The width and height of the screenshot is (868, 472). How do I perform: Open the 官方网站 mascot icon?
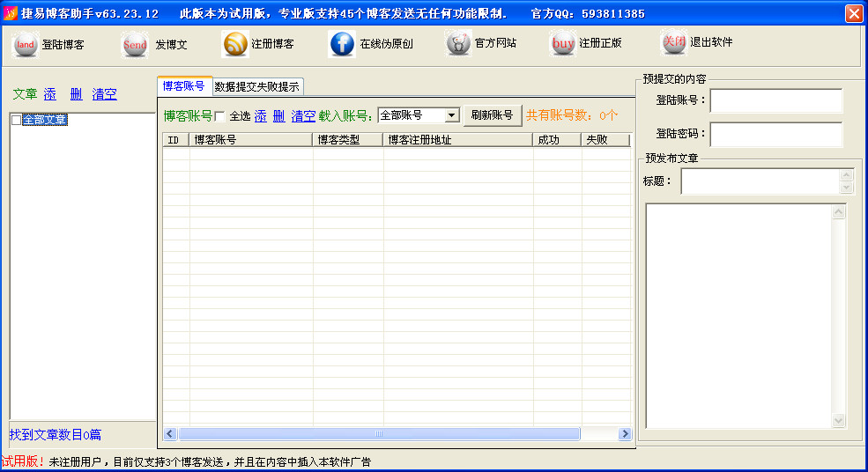coord(458,43)
